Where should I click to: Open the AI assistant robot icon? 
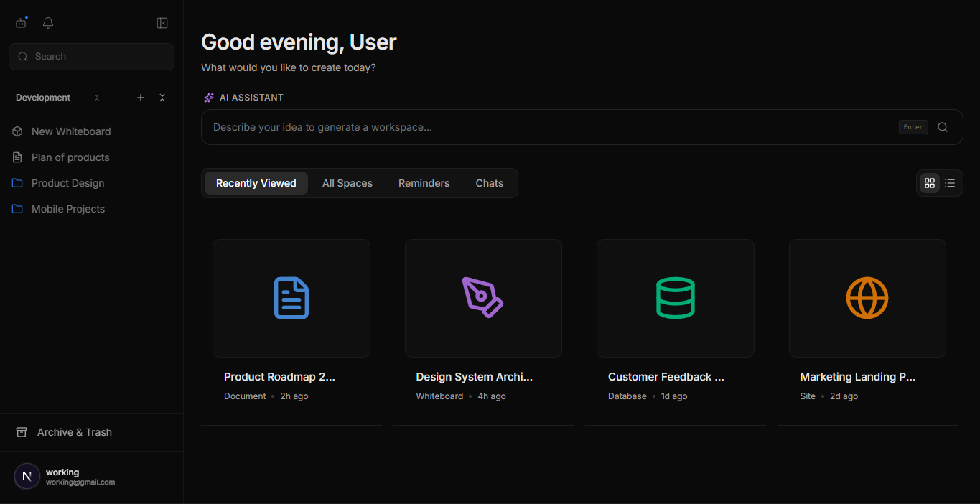[21, 22]
